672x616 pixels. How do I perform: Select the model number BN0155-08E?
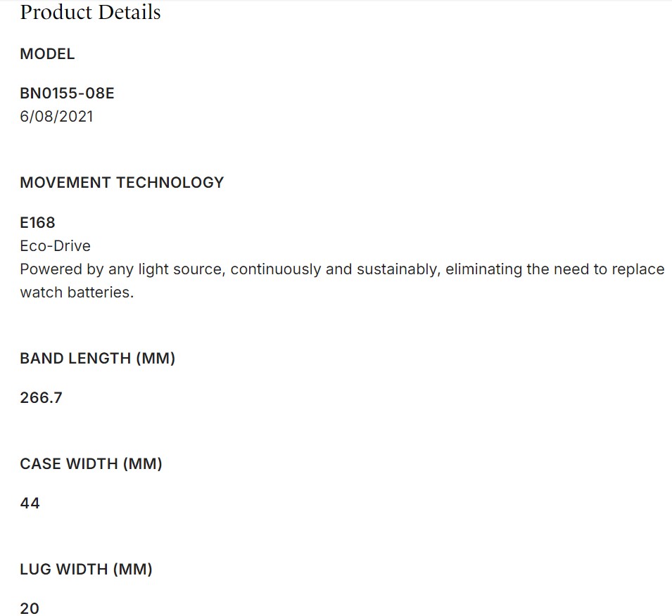point(67,94)
